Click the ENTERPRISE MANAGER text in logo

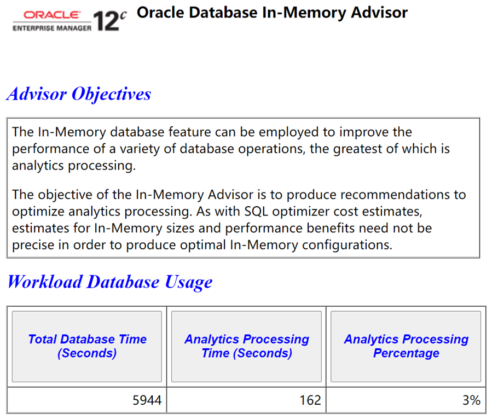tap(52, 28)
